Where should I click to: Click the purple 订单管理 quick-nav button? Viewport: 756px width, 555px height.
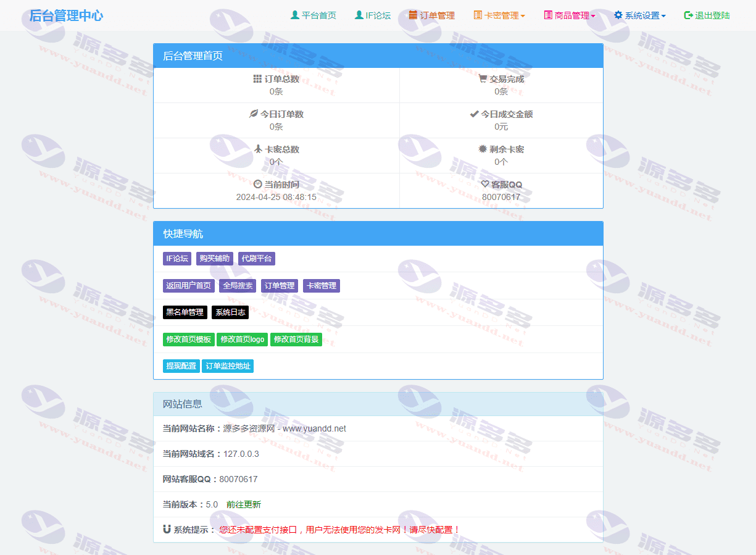[x=280, y=286]
